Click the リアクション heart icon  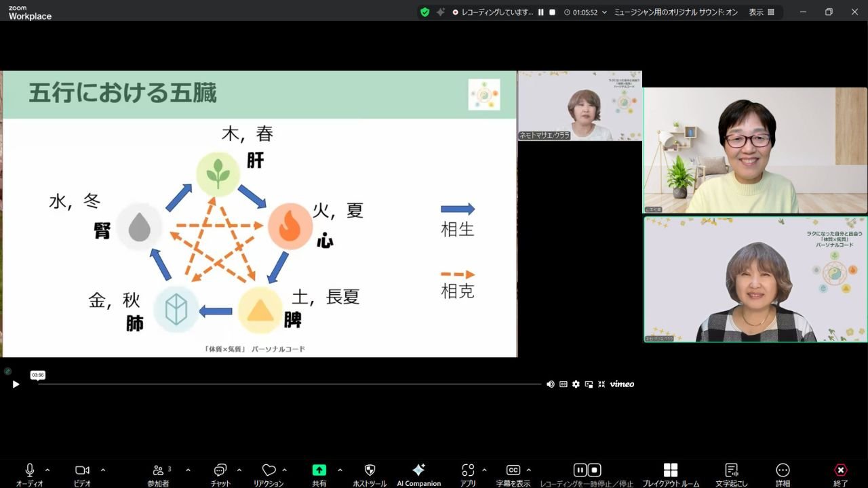pos(269,470)
